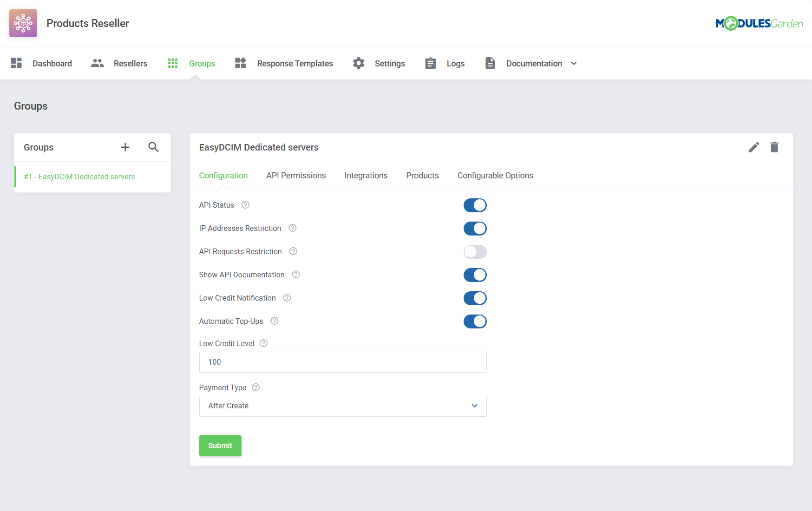Toggle Show API Documentation switch
Viewport: 812px width, 511px height.
[x=475, y=275]
